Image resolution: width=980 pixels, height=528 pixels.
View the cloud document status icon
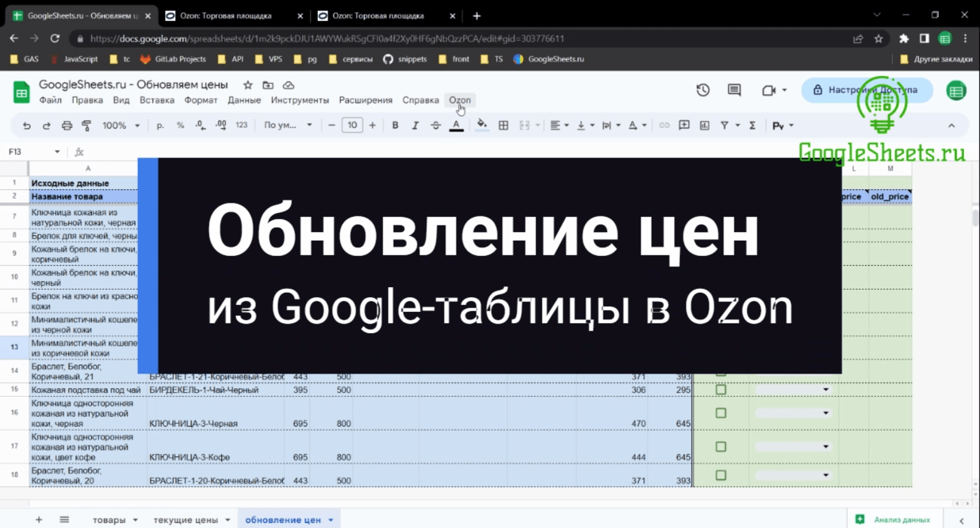point(288,85)
